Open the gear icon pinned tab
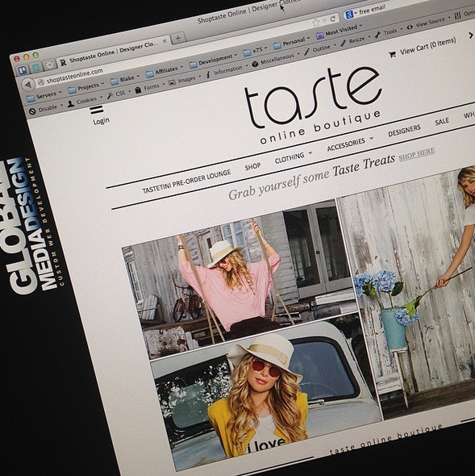475x476 pixels. coord(49,64)
